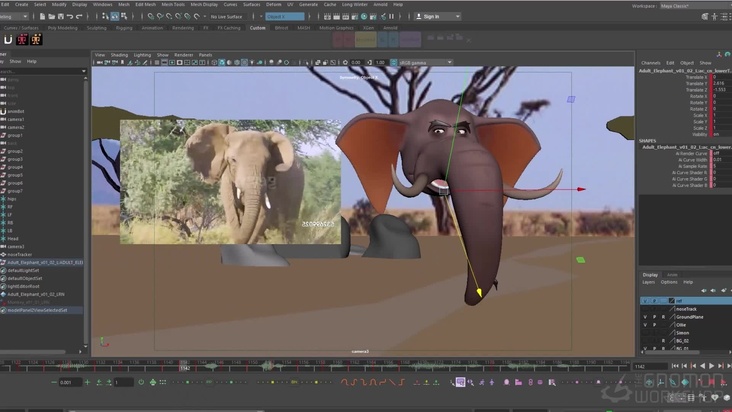Click the plus icon beside the 0.001 field

pos(87,382)
